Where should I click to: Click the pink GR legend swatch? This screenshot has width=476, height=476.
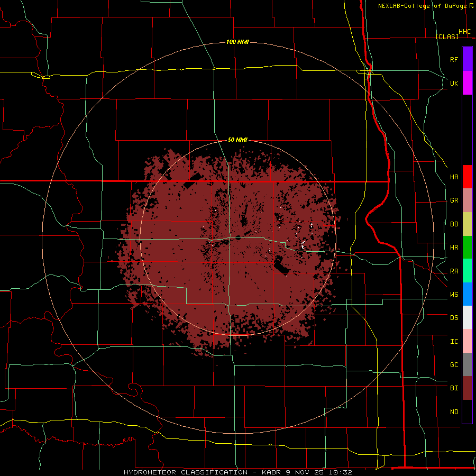pyautogui.click(x=467, y=200)
